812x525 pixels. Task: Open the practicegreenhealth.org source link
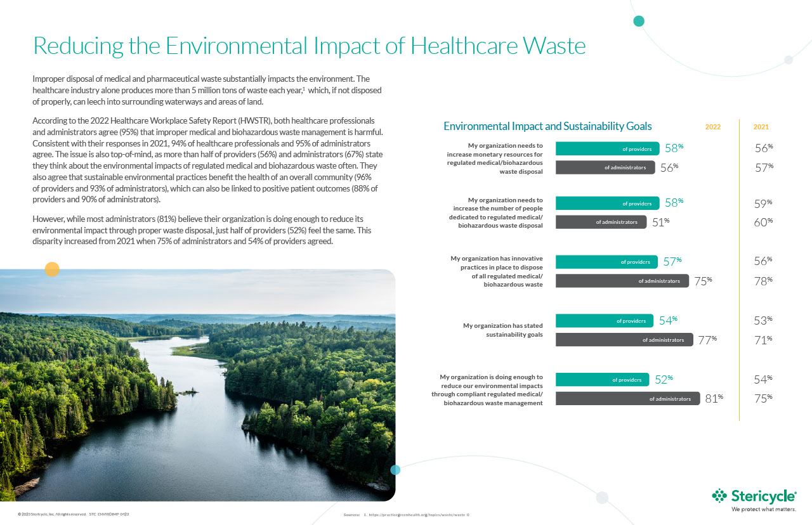(x=419, y=515)
